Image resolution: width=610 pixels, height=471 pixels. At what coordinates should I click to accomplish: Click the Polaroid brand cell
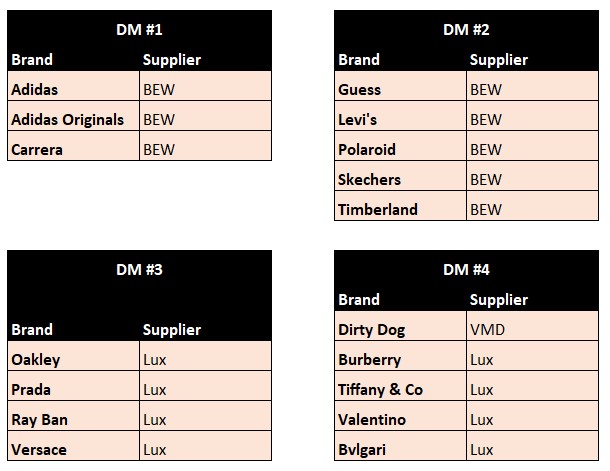pyautogui.click(x=400, y=149)
